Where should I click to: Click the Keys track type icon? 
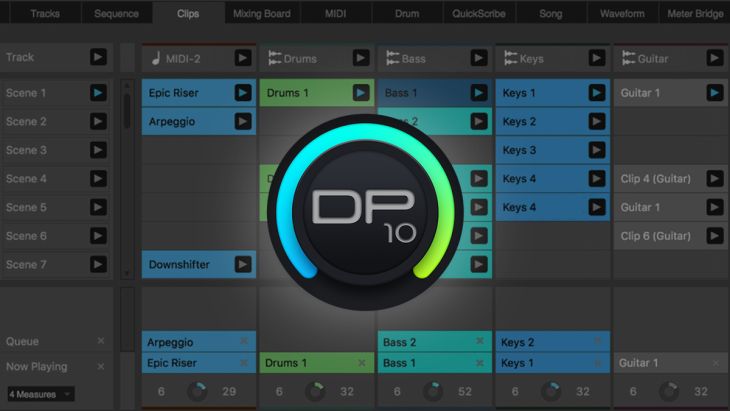[511, 58]
